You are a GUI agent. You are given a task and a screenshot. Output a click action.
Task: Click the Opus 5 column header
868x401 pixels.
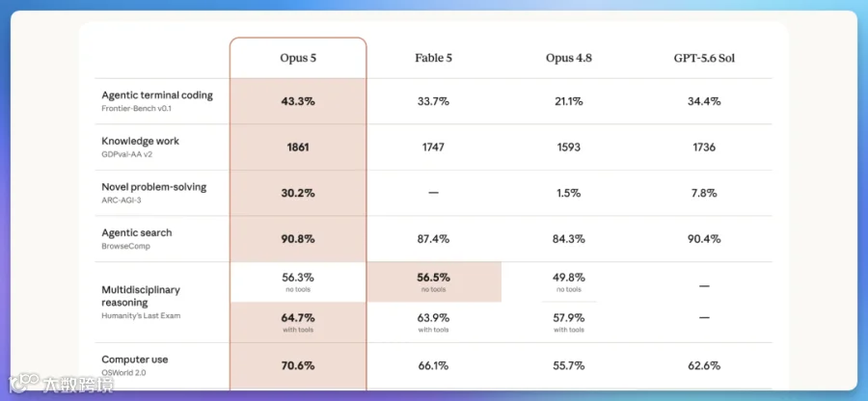pos(298,58)
